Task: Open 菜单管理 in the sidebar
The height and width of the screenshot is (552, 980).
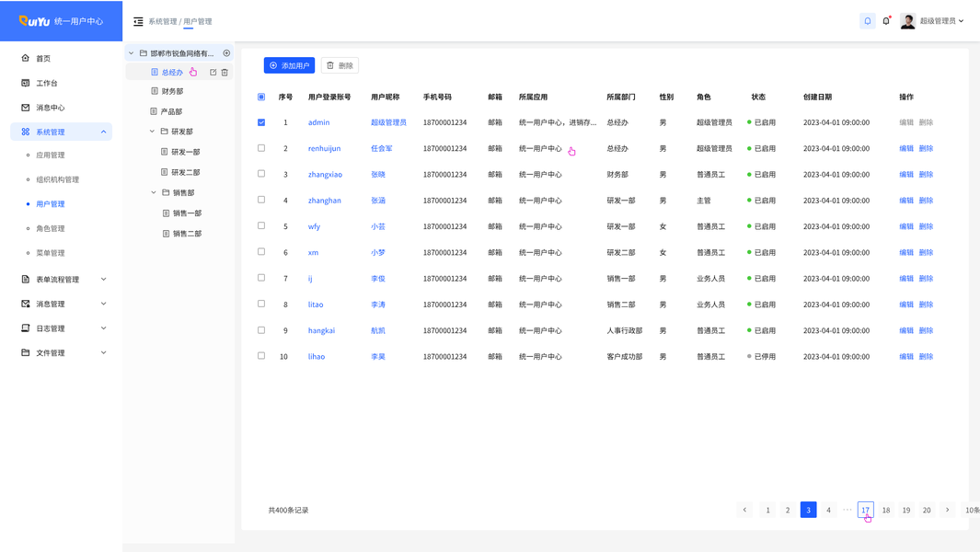Action: [x=51, y=253]
